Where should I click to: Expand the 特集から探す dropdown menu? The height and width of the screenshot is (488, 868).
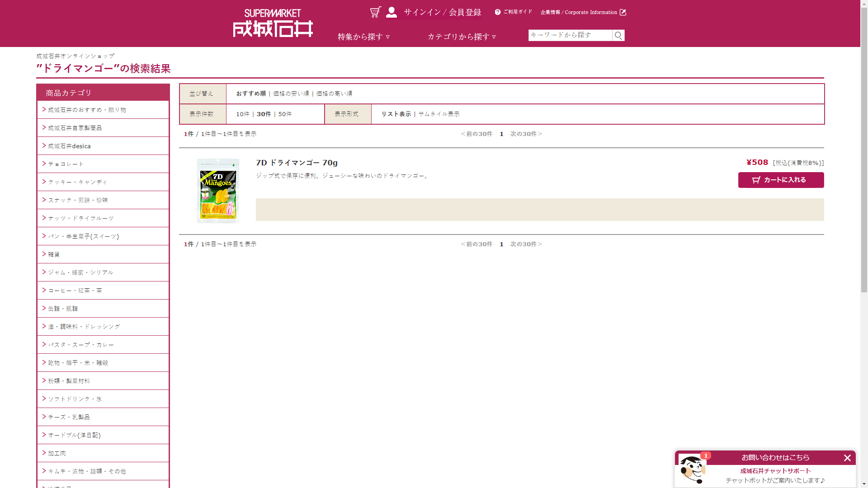pyautogui.click(x=363, y=37)
